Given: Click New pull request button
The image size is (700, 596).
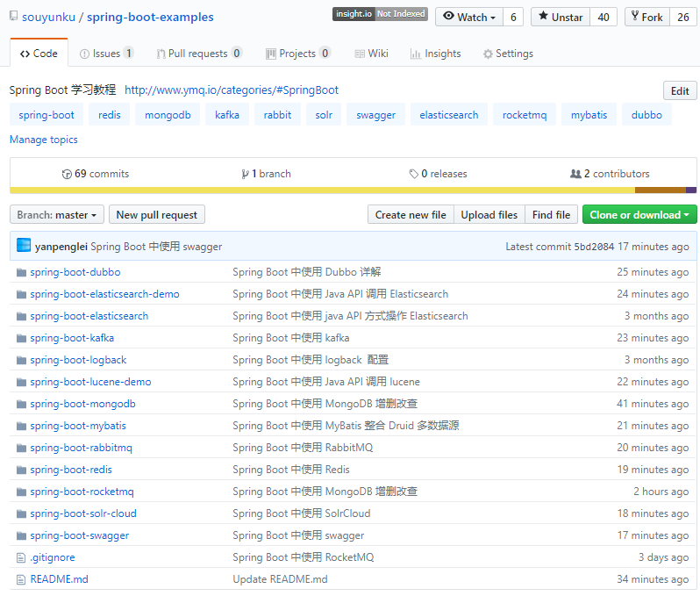Looking at the screenshot, I should (157, 215).
